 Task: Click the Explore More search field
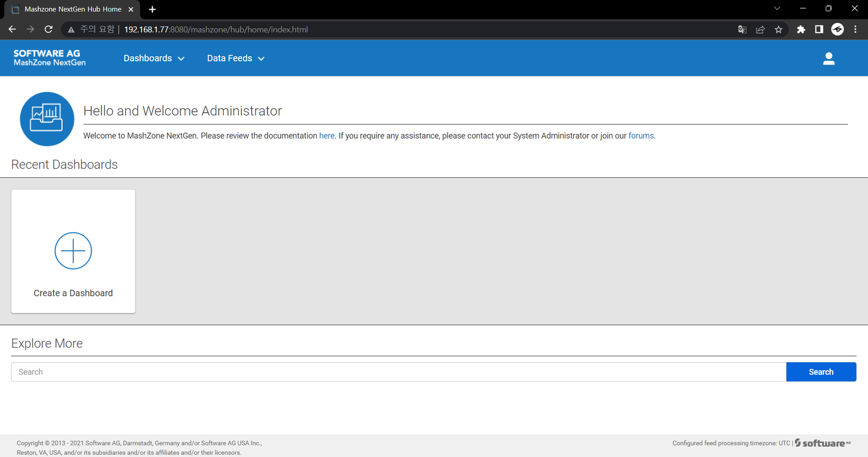coord(398,372)
